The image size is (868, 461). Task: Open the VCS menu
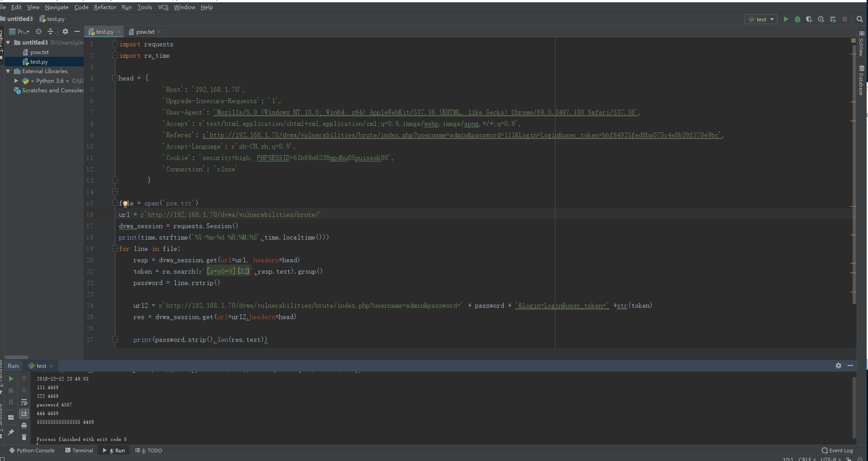[163, 7]
